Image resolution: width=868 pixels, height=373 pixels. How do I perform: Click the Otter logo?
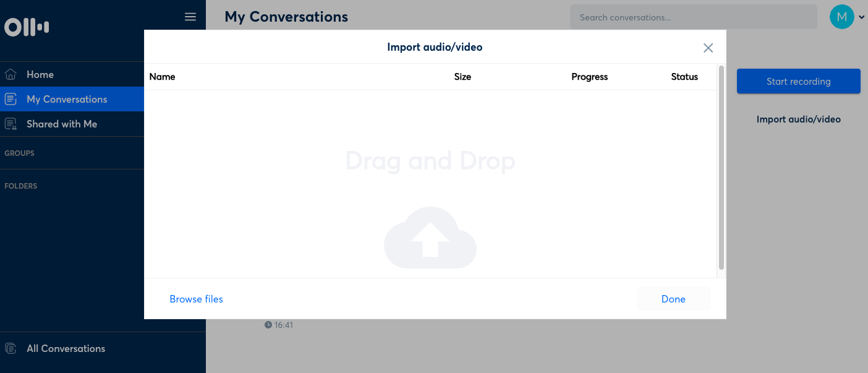pyautogui.click(x=26, y=27)
